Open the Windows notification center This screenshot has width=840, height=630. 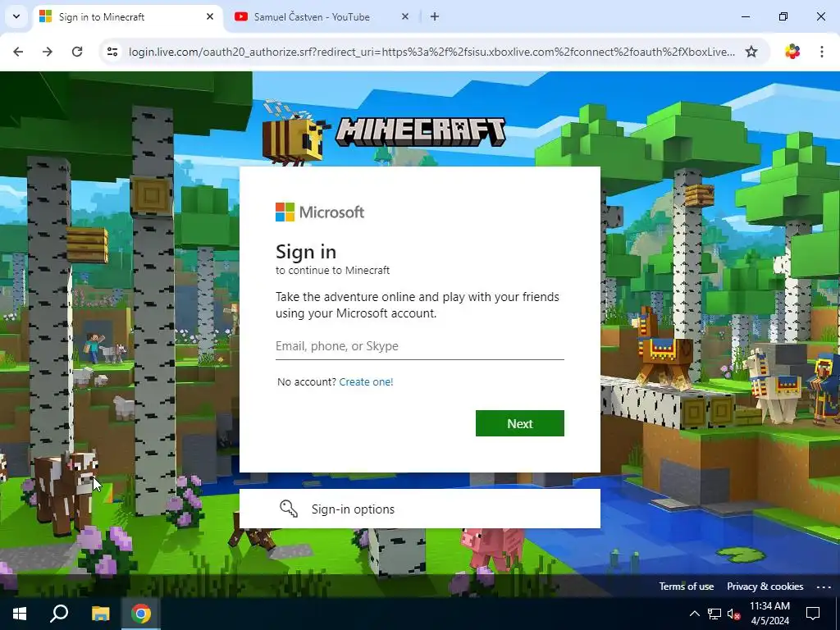coord(813,614)
